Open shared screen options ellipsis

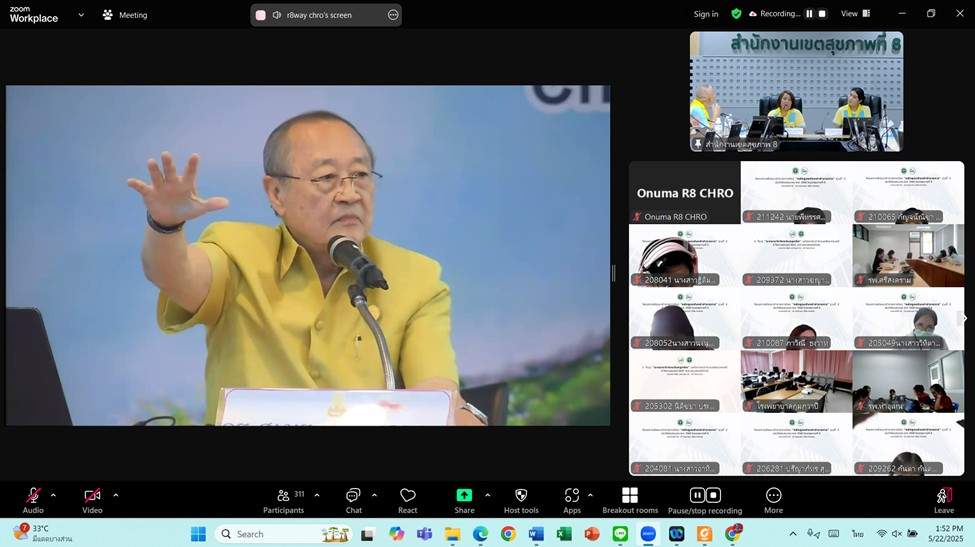coord(393,15)
